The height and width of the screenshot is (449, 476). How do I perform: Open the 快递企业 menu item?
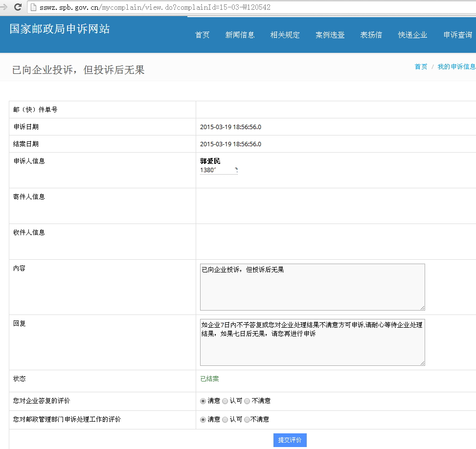tap(412, 35)
